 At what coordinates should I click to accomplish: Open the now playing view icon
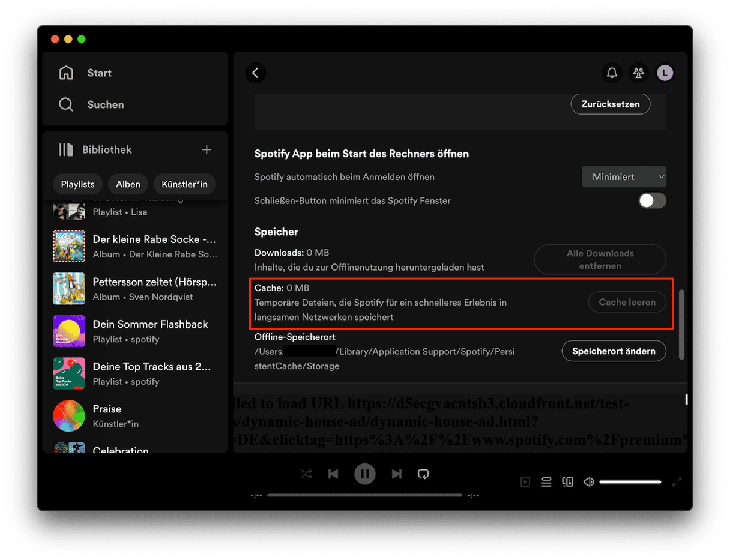coord(525,481)
